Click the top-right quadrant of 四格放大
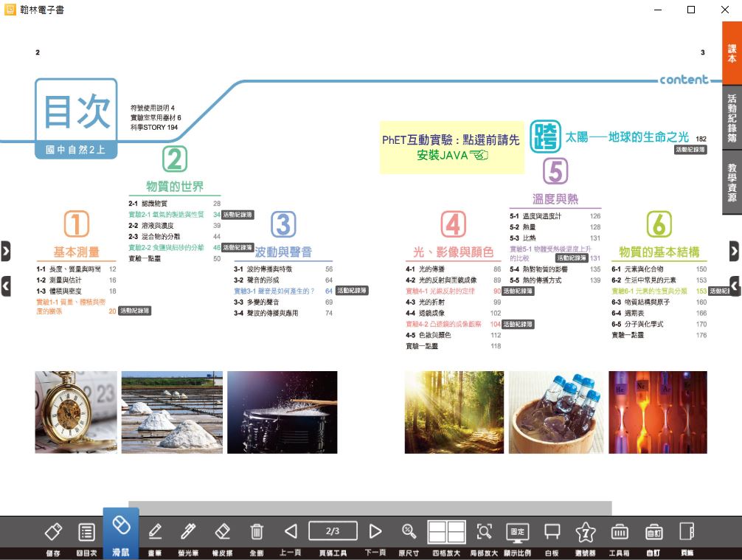The height and width of the screenshot is (560, 742). tap(456, 526)
